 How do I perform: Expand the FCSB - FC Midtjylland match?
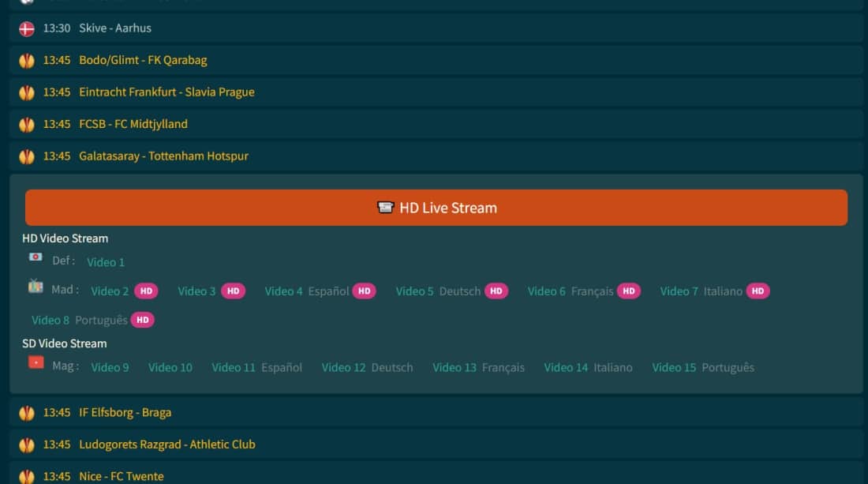(436, 125)
